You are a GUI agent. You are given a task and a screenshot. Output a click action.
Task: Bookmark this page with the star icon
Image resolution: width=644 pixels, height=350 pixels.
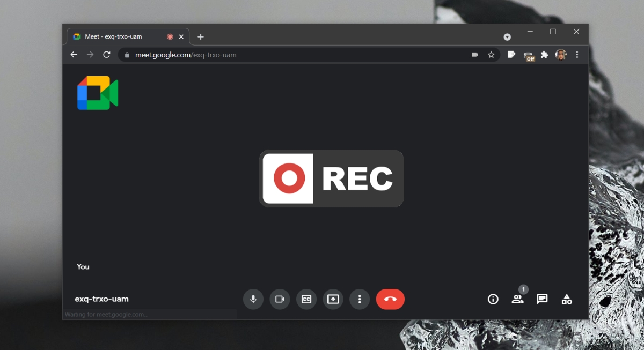(x=491, y=55)
